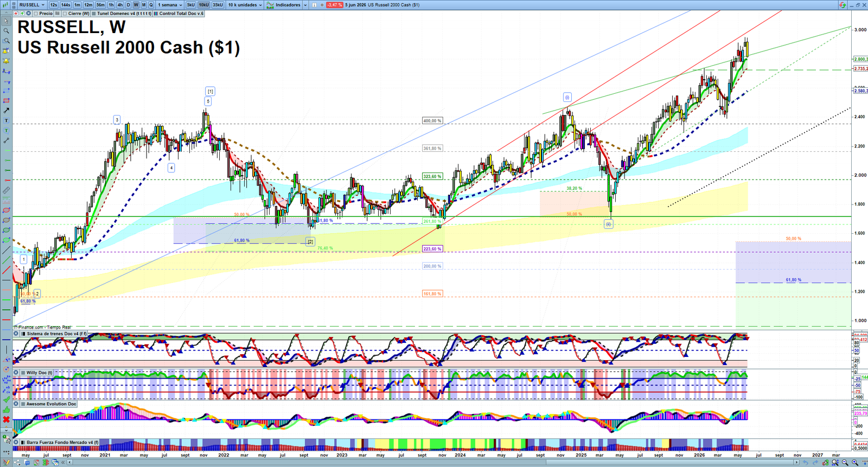The image size is (868, 467).
Task: Select the magnifier zoom tool
Action: pos(6,31)
